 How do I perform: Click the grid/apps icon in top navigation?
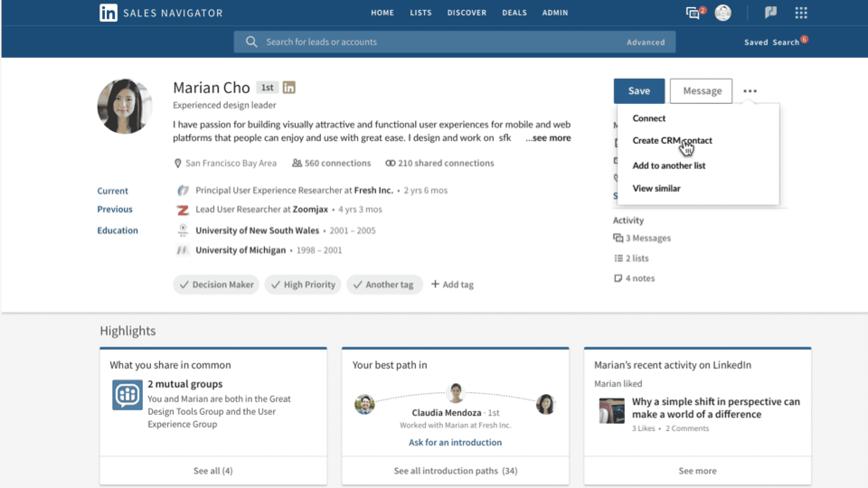pos(801,13)
